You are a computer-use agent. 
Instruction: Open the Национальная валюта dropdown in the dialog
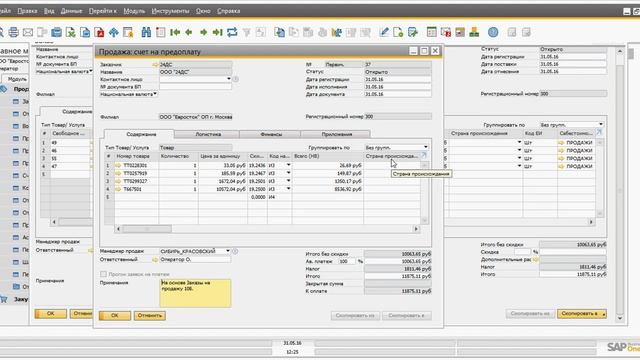pos(155,94)
